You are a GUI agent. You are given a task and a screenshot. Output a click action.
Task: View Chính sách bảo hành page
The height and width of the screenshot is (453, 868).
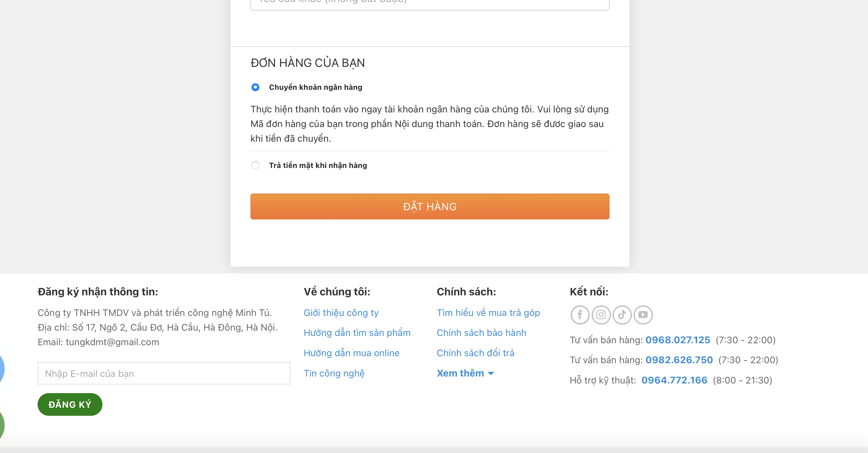click(481, 333)
